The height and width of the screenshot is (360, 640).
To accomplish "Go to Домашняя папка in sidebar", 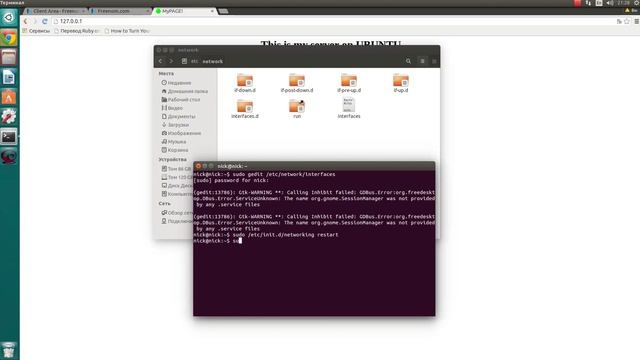I will point(184,91).
